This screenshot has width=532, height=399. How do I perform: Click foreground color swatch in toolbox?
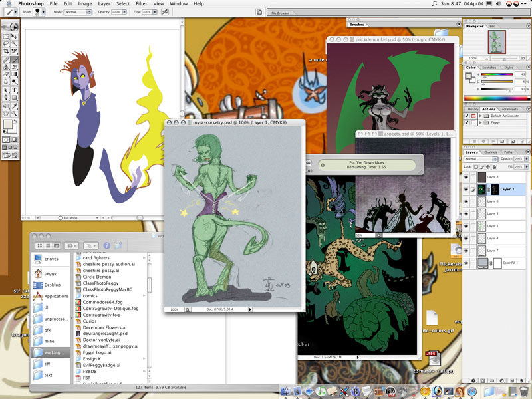pos(7,124)
